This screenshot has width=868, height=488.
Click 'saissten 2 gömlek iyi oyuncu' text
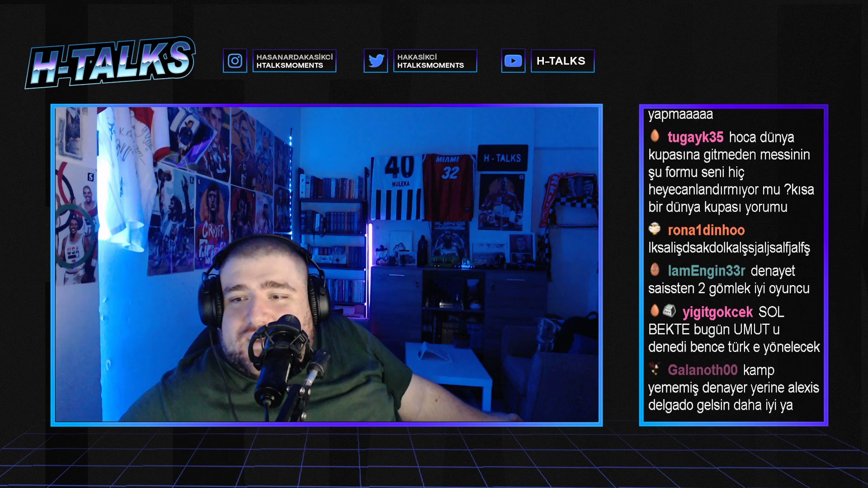click(729, 288)
